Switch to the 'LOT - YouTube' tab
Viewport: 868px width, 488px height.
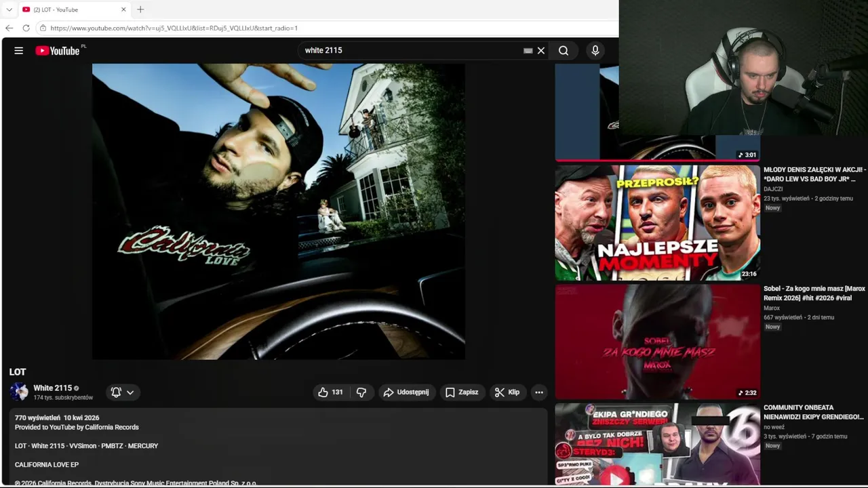(73, 9)
